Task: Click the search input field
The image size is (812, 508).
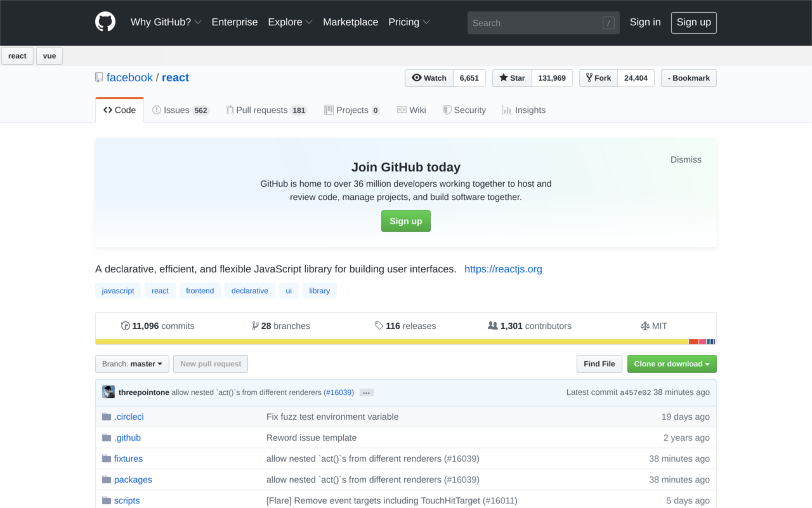Action: (x=543, y=22)
